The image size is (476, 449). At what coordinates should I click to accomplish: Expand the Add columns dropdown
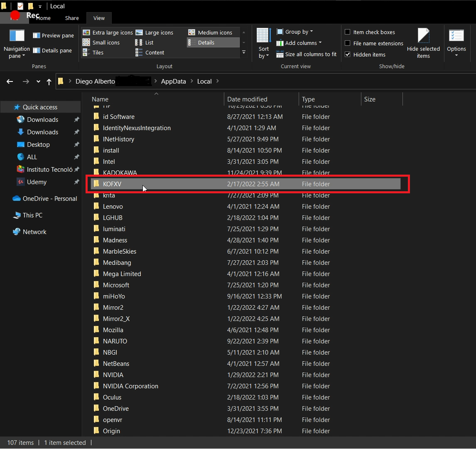click(x=299, y=43)
